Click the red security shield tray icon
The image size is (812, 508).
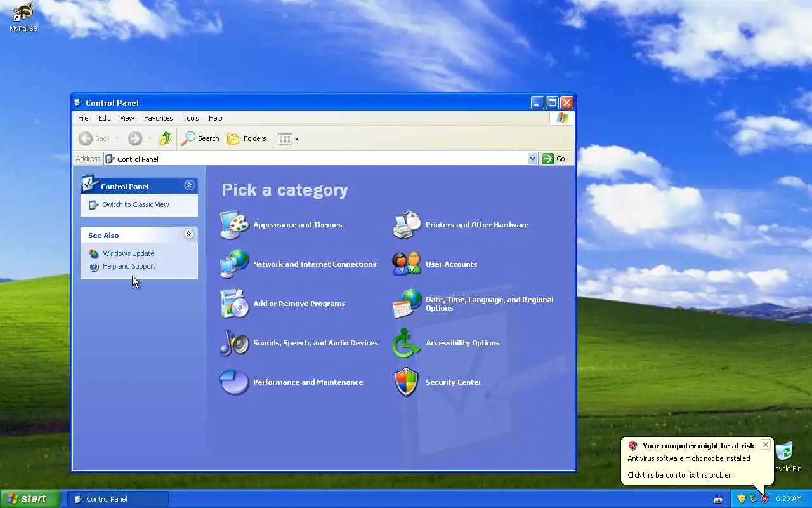click(764, 499)
